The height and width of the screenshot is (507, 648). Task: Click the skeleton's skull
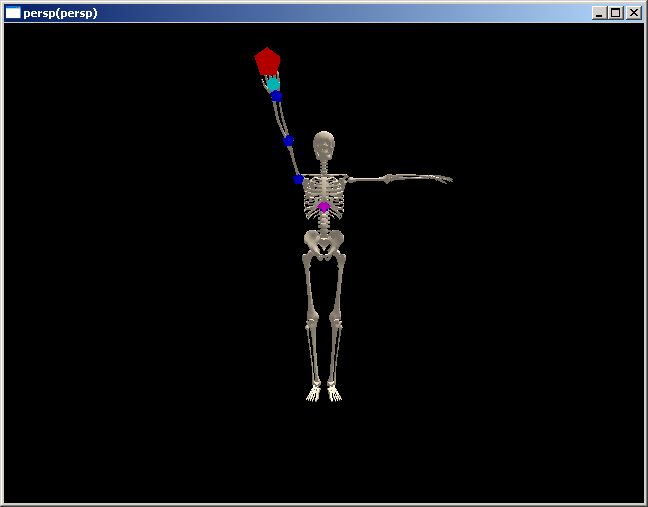click(324, 145)
